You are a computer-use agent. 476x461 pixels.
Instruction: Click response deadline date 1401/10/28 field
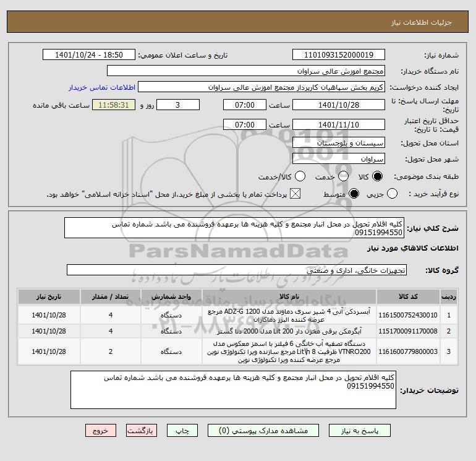(339, 105)
